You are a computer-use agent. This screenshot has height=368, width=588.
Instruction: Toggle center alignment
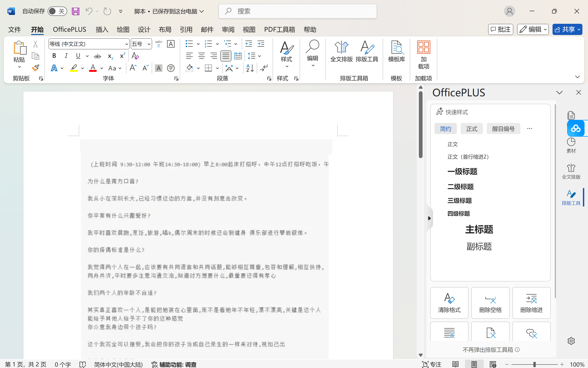point(201,56)
